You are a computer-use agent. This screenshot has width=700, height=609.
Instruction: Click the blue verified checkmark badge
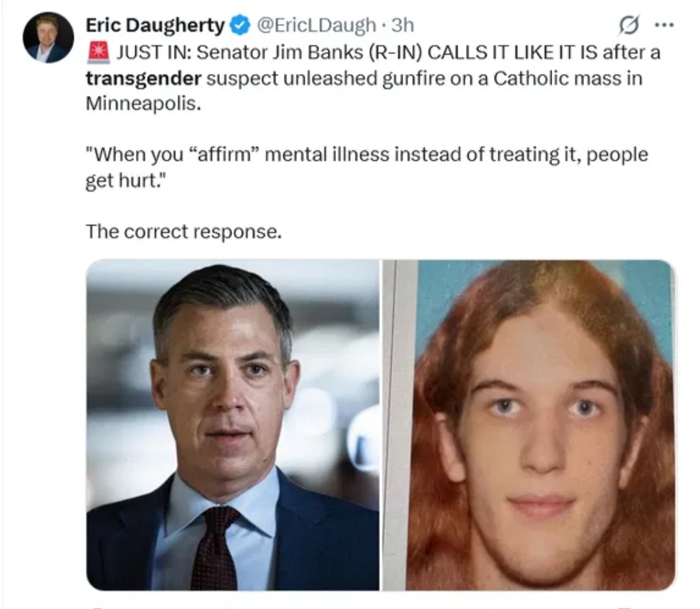[x=240, y=25]
